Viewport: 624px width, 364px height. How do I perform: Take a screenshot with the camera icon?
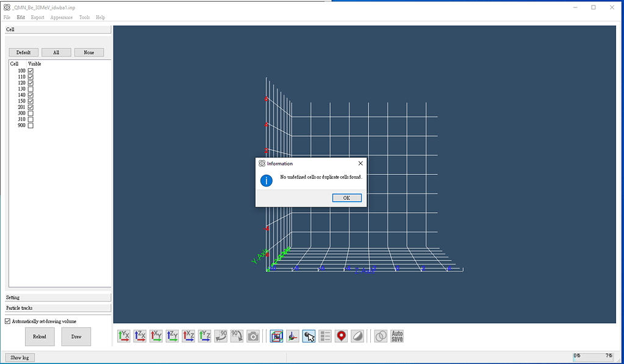click(253, 336)
